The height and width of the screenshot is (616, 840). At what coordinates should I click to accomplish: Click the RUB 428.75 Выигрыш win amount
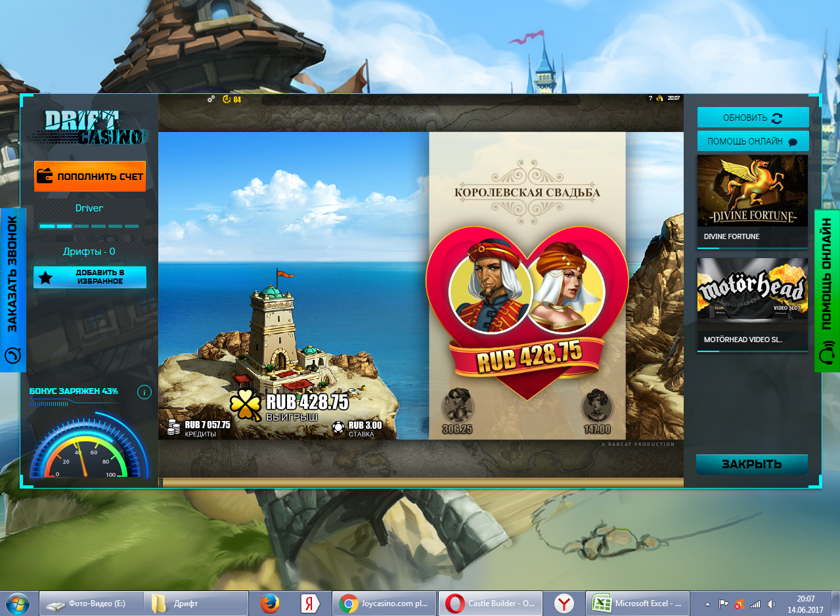tap(307, 403)
